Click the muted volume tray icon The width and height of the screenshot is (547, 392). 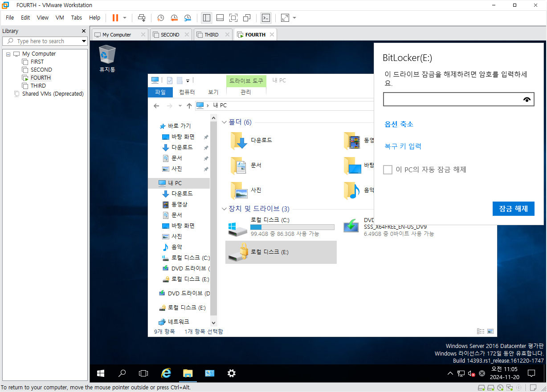click(472, 373)
